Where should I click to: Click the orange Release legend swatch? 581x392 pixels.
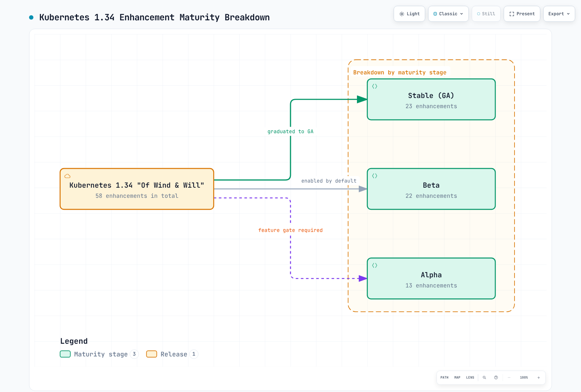point(152,354)
